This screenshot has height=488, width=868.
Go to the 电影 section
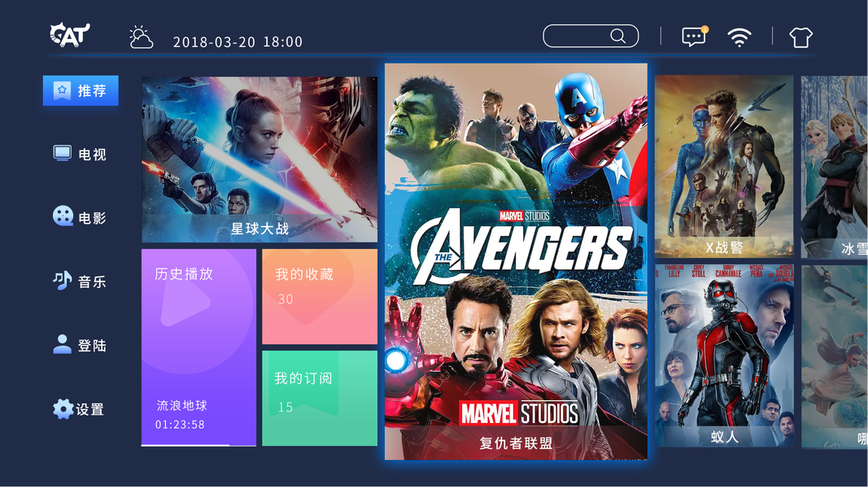tap(80, 217)
